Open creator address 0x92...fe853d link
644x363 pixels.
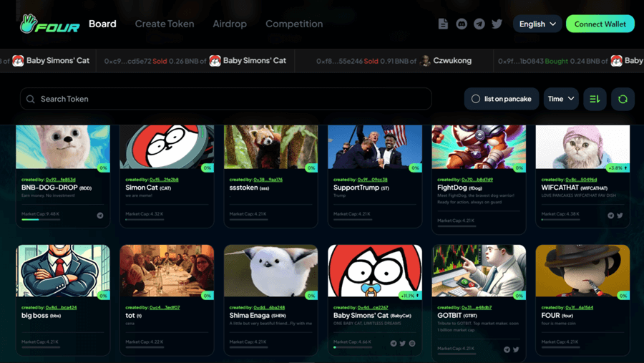(60, 180)
